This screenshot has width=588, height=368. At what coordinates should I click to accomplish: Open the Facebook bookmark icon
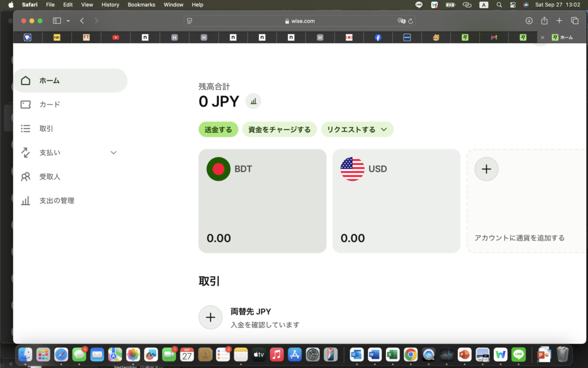378,37
